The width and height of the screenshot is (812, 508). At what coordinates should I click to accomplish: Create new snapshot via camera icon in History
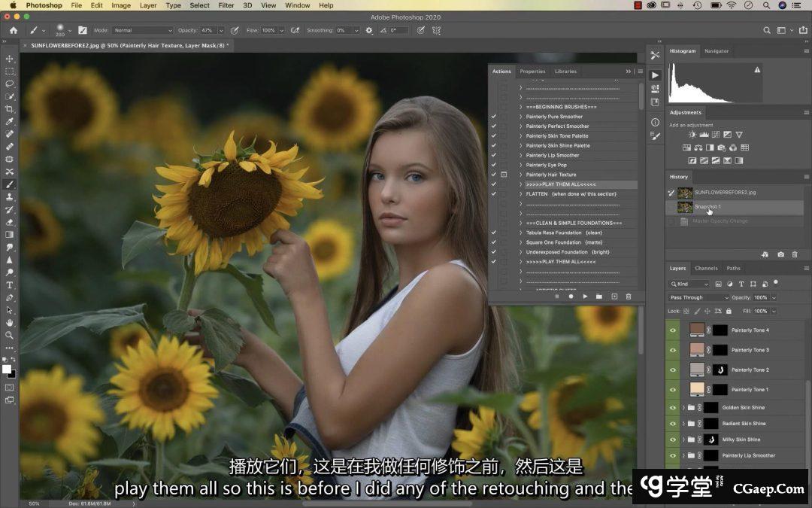tap(781, 255)
